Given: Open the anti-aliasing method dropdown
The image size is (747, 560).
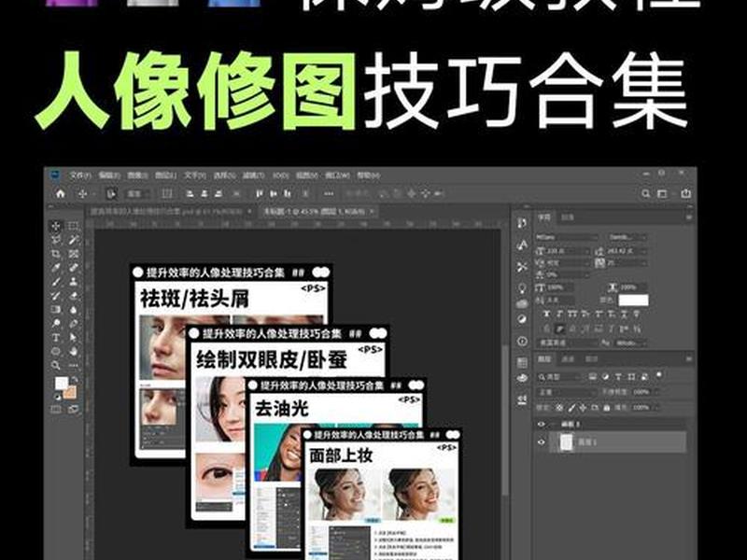Looking at the screenshot, I should click(x=631, y=343).
